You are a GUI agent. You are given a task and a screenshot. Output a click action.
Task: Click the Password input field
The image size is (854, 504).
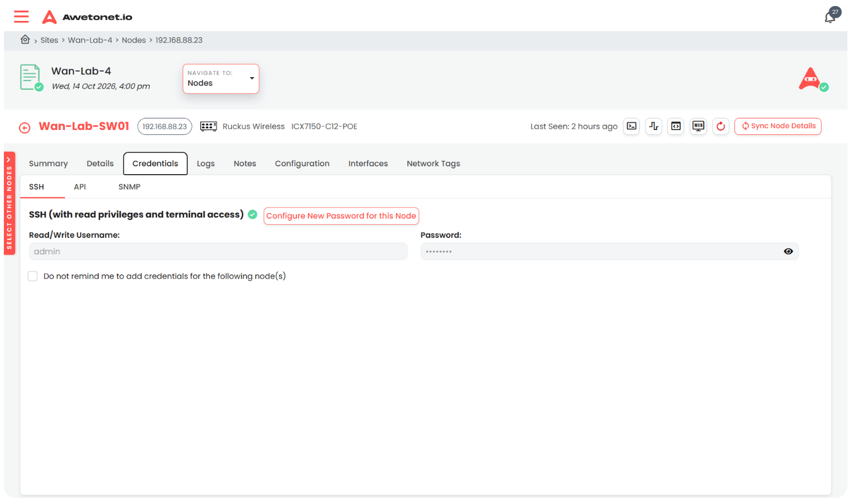(610, 251)
